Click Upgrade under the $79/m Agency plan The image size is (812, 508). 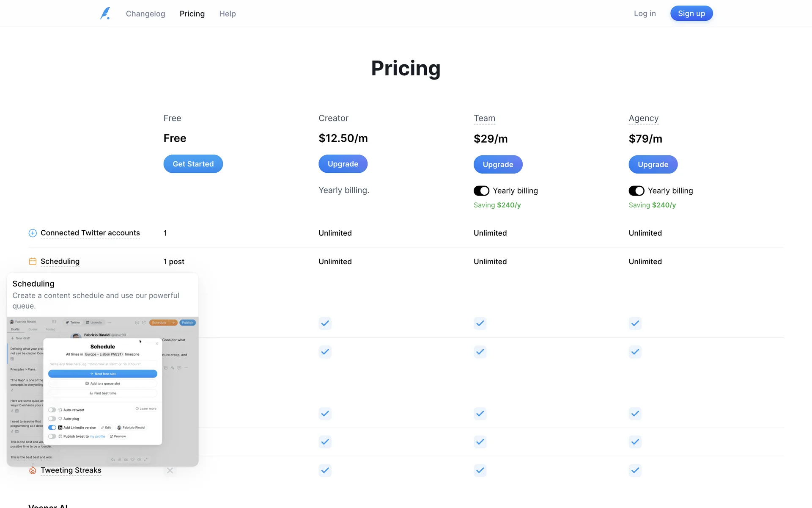click(x=653, y=165)
